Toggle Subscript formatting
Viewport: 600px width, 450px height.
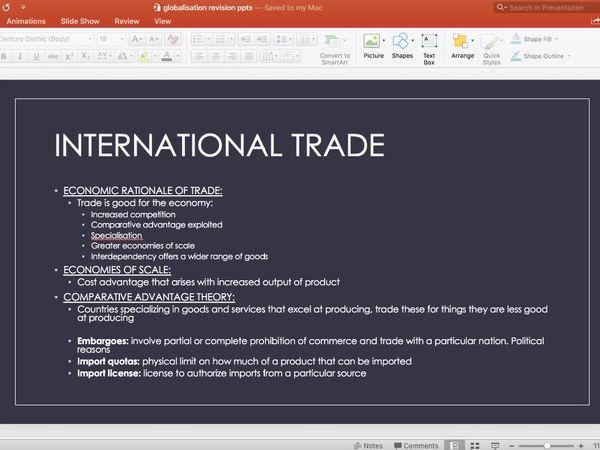coord(86,57)
